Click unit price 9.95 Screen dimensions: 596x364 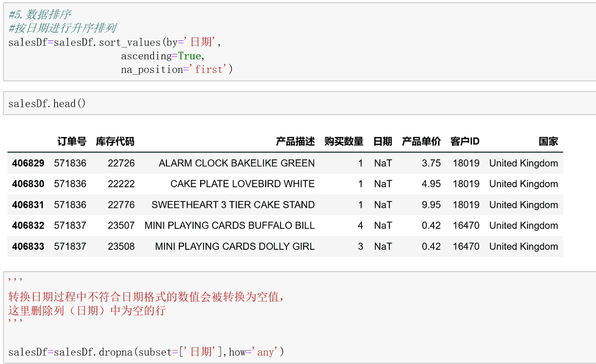pos(431,205)
